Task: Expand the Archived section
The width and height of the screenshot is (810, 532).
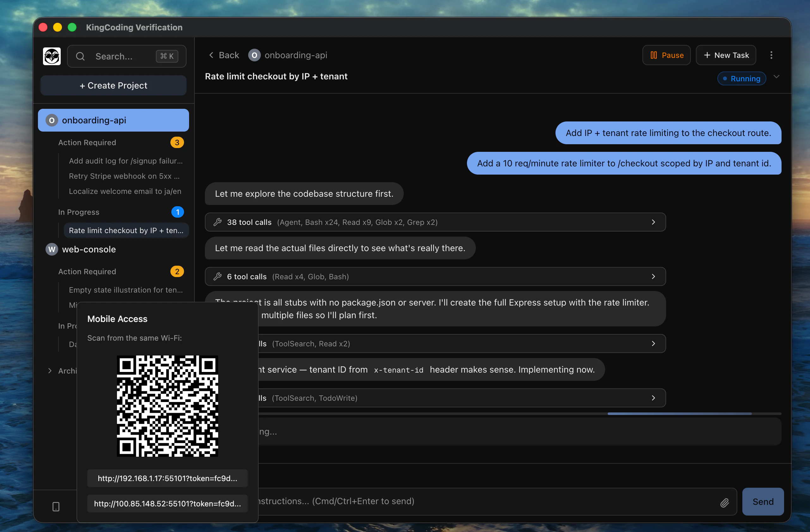Action: pos(50,370)
